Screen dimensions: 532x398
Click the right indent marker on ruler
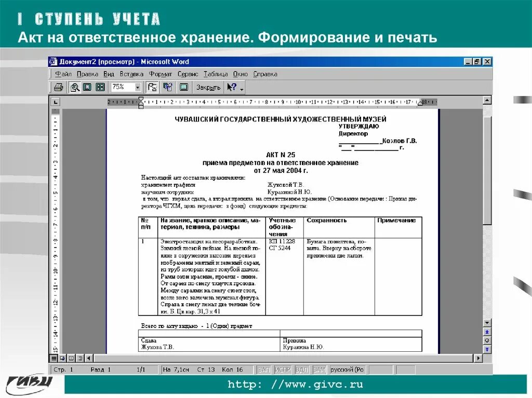pyautogui.click(x=420, y=103)
